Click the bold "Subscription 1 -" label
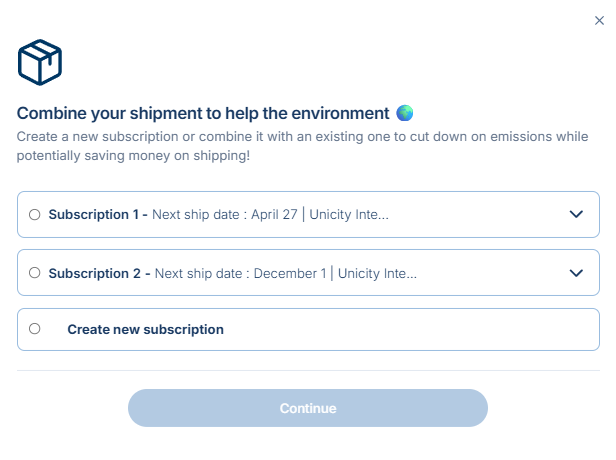Viewport: 616px width, 460px height. 98,214
